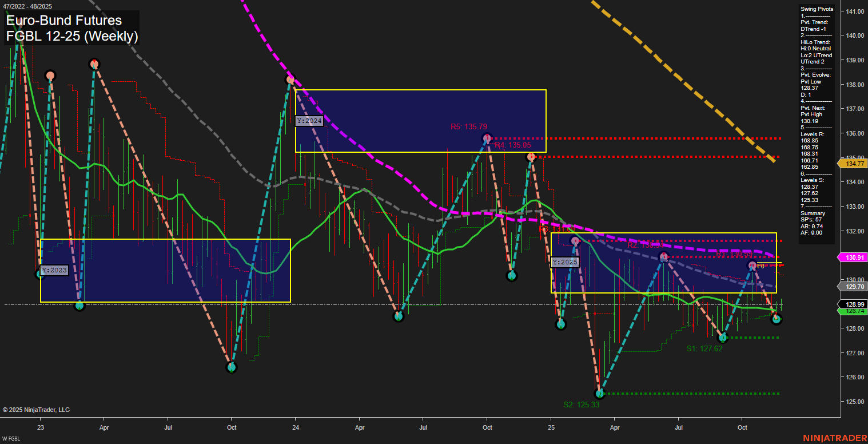Click the swing low pivot dot at S1 127.62
Screen dimensions: 868x444
(x=722, y=338)
